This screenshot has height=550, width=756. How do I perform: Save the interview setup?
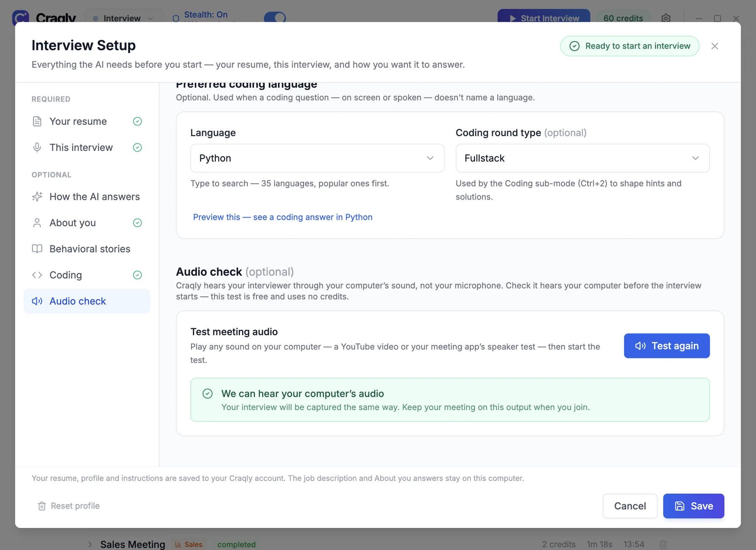tap(693, 506)
